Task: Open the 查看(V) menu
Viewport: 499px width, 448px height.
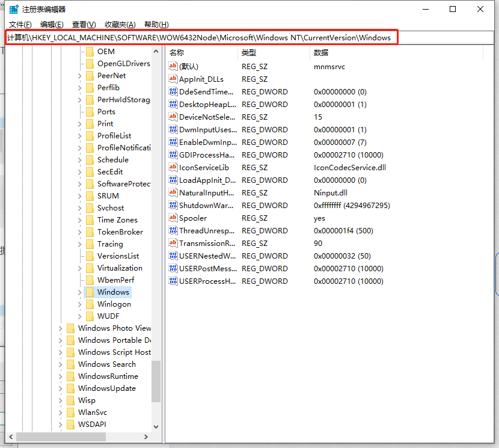Action: pyautogui.click(x=84, y=24)
